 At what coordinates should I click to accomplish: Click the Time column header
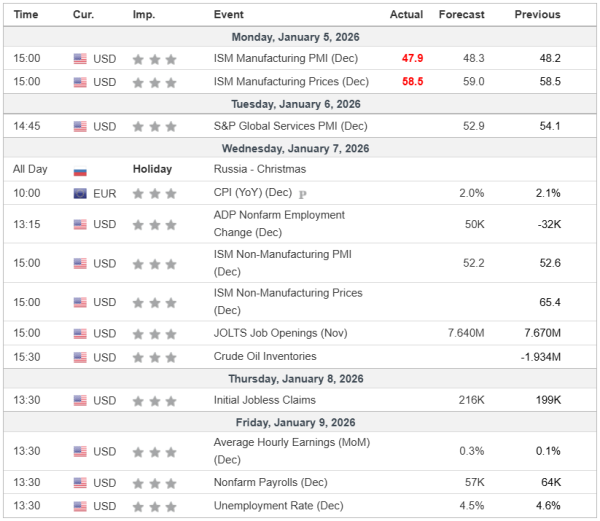[27, 15]
